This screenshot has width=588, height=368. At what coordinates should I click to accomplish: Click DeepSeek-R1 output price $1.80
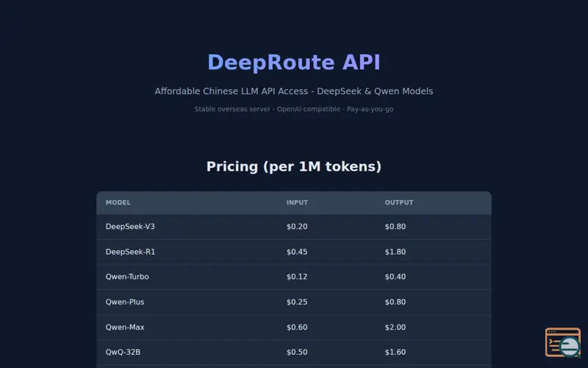[x=395, y=252]
